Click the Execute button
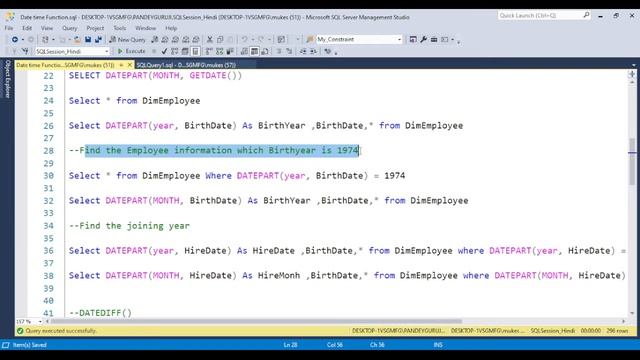This screenshot has height=360, width=640. click(x=131, y=51)
